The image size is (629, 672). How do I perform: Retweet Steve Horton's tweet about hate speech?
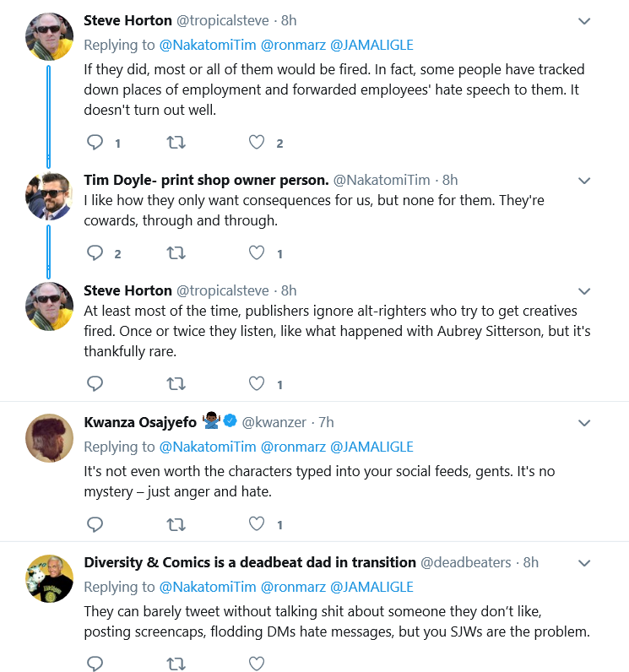(176, 142)
